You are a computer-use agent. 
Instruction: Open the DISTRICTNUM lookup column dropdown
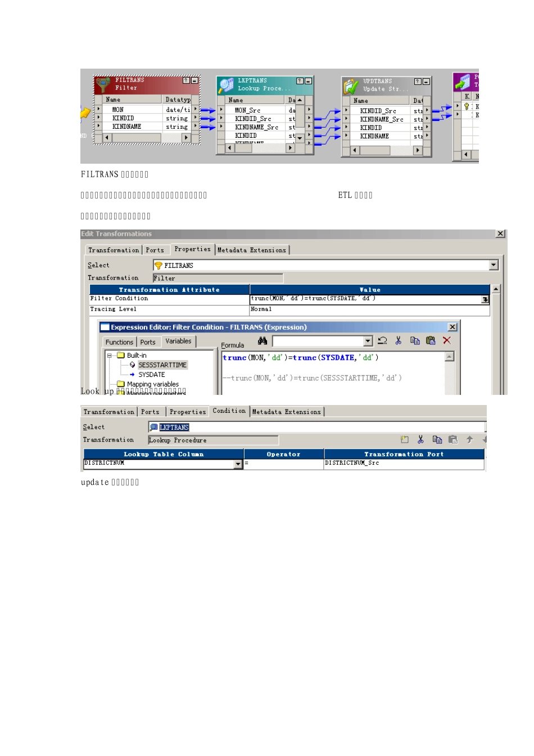tap(238, 464)
